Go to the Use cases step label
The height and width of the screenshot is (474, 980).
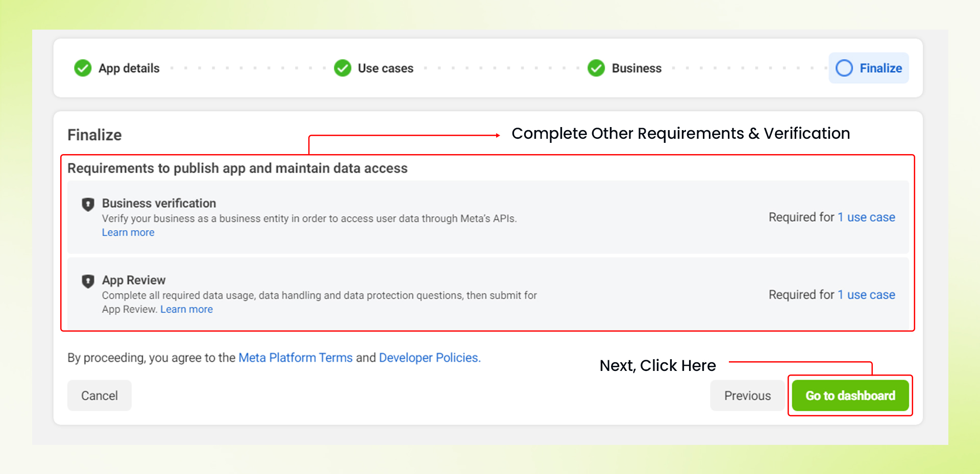[385, 68]
